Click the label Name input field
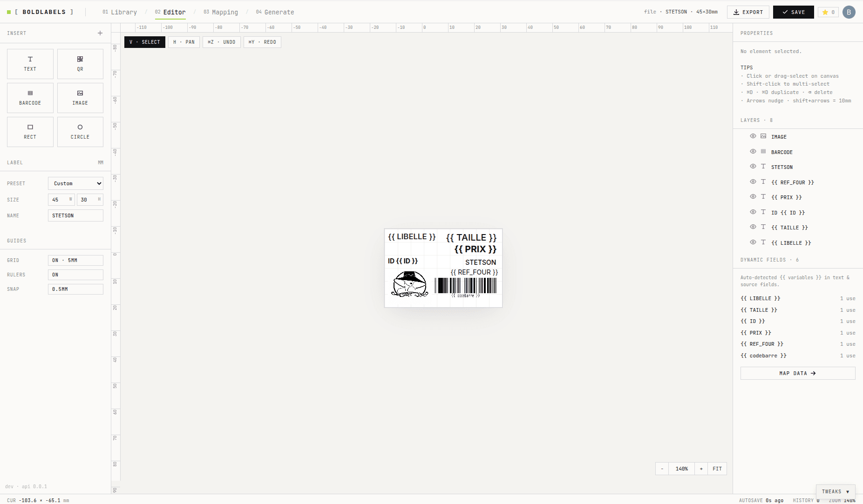 pos(75,215)
